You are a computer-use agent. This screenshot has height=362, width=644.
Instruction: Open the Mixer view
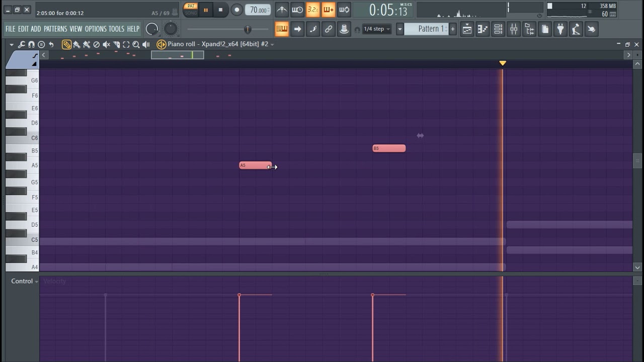click(514, 29)
